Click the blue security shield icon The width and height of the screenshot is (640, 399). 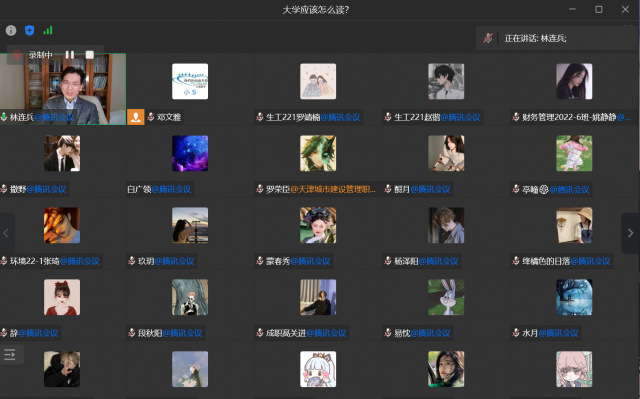tap(29, 30)
